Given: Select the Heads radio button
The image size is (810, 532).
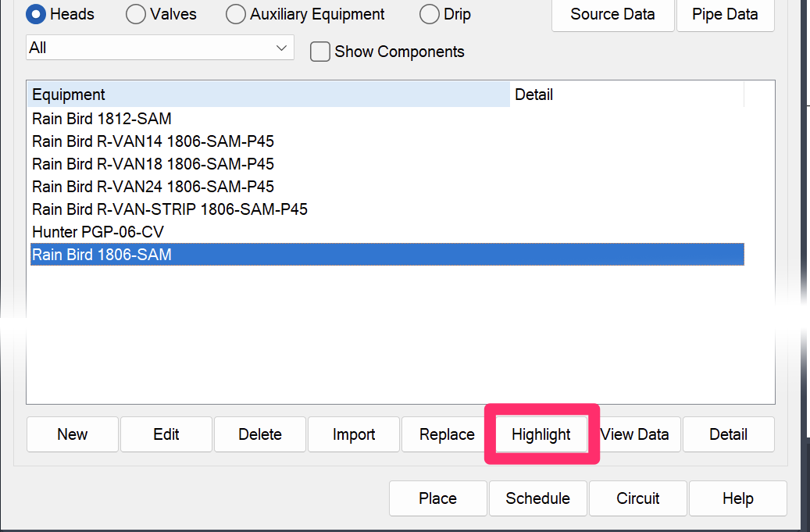Looking at the screenshot, I should click(36, 15).
